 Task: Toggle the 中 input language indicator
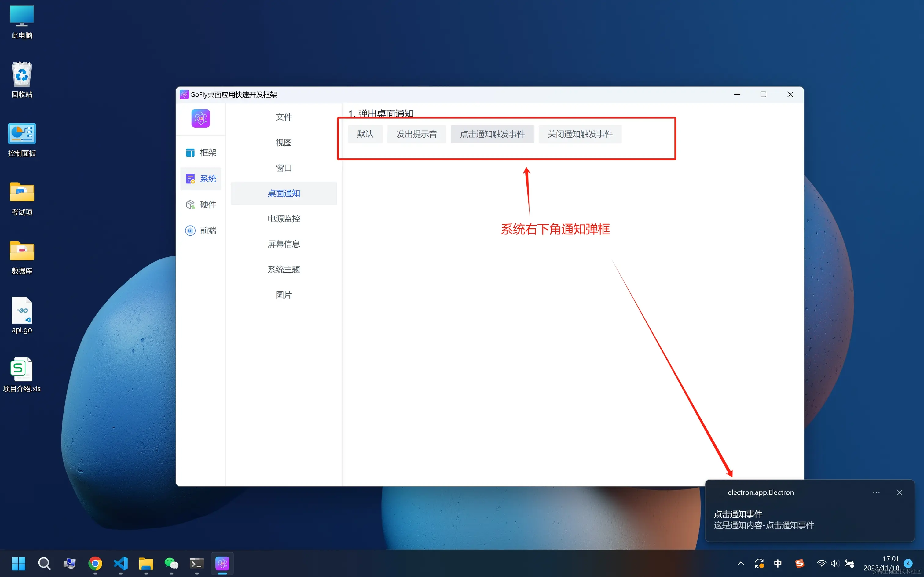(x=778, y=563)
